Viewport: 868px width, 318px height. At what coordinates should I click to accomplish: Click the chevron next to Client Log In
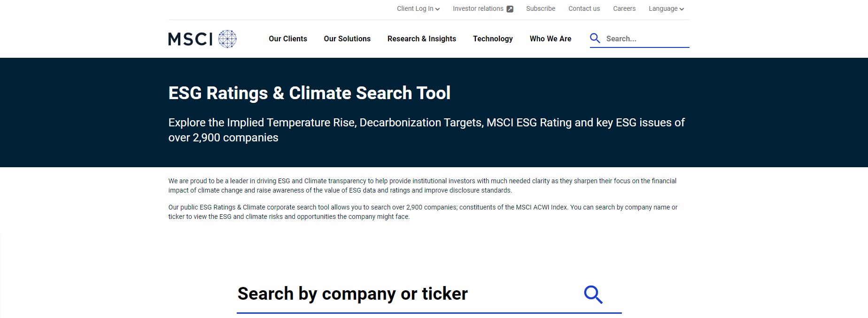[x=437, y=8]
